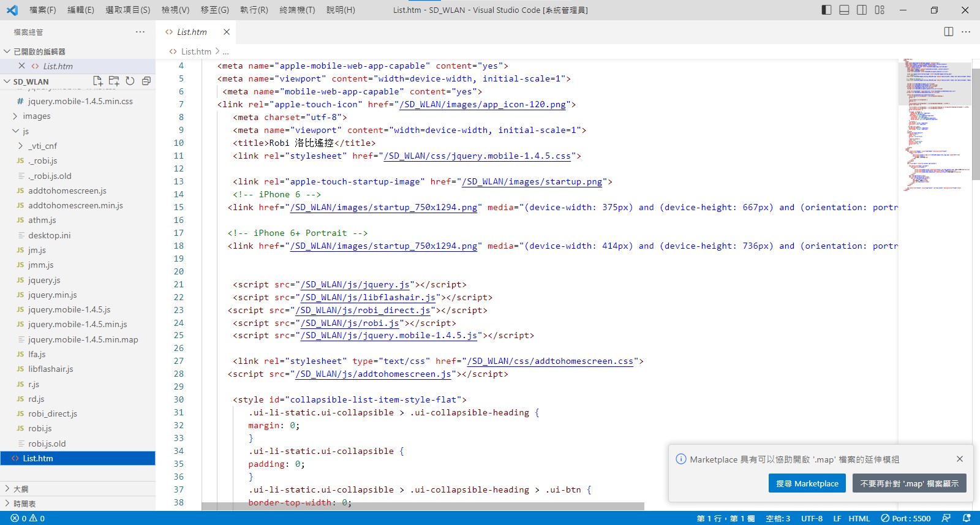
Task: Change encoding via UTF-8 status
Action: [x=812, y=518]
